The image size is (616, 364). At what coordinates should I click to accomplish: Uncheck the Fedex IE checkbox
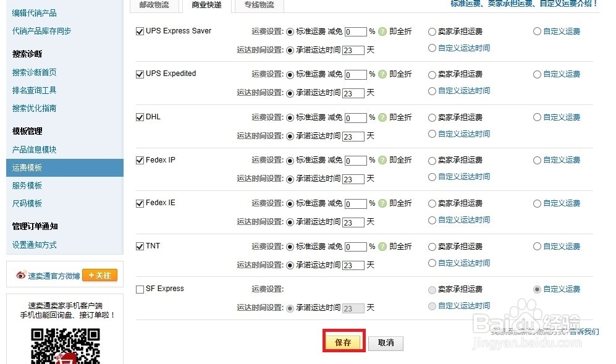point(140,203)
